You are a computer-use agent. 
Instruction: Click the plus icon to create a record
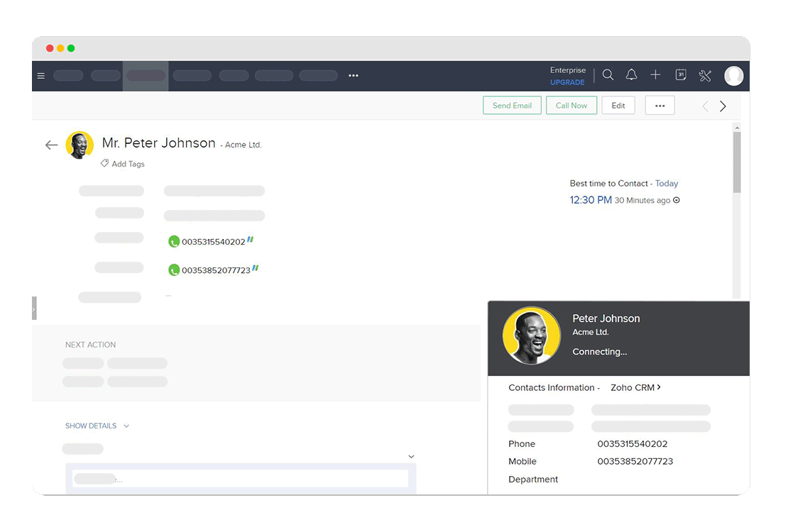[655, 75]
